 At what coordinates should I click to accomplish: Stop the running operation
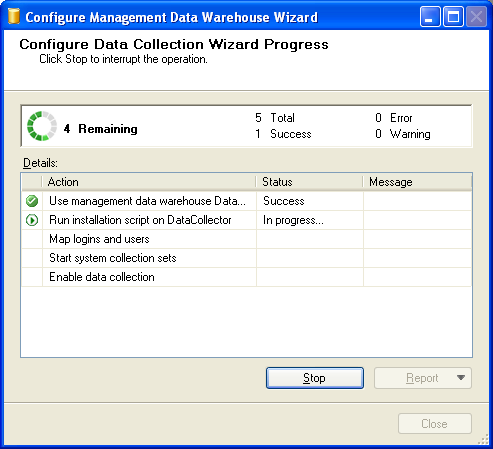(315, 378)
